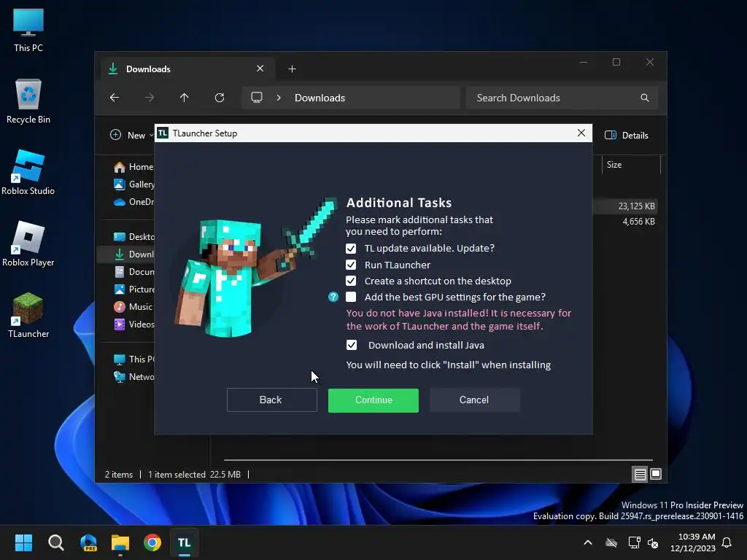Select the Downloads tab in File Explorer
Screen dimensions: 747x560
tap(188, 69)
